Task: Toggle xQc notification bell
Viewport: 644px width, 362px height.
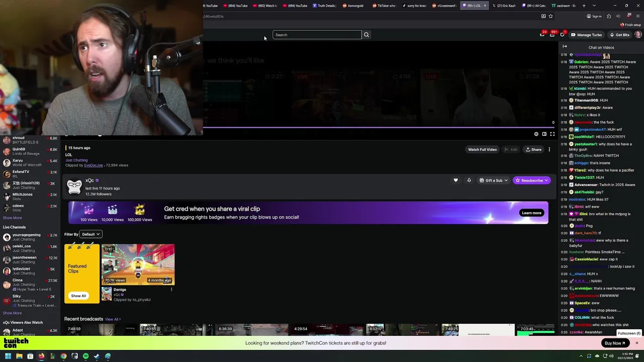Action: (x=469, y=180)
